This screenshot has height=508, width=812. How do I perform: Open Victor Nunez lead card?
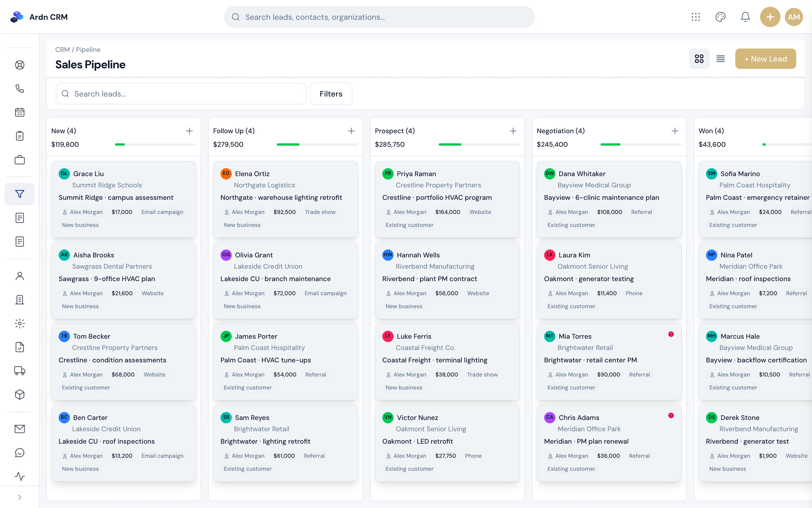[447, 443]
